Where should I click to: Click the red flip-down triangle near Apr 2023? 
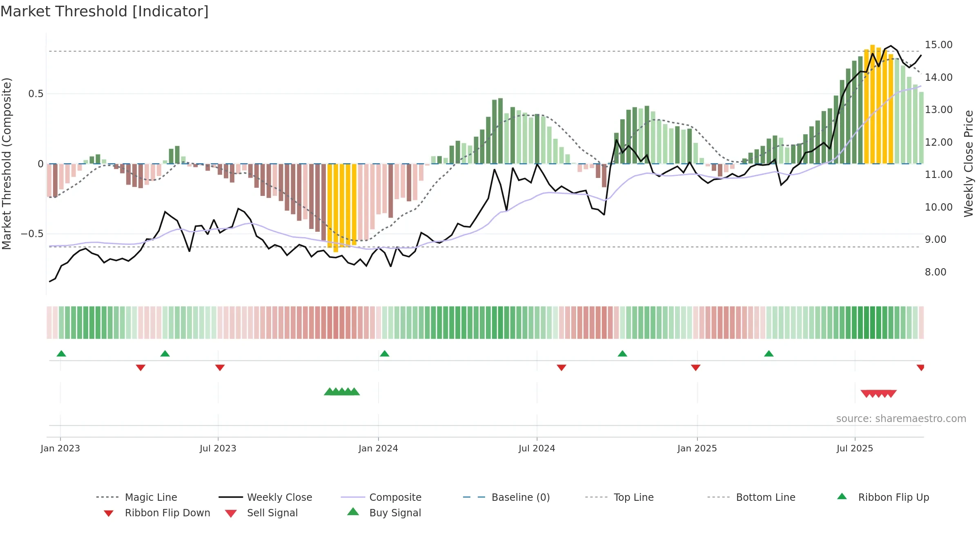(x=140, y=368)
